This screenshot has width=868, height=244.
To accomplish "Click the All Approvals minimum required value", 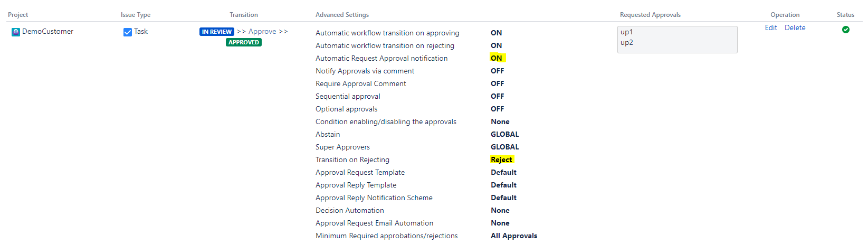I will pyautogui.click(x=514, y=236).
